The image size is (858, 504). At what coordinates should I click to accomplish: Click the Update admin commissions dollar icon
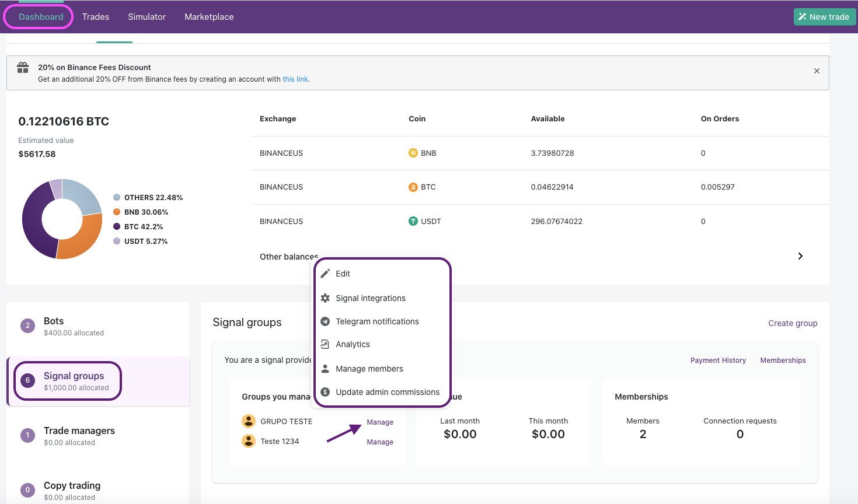(325, 392)
